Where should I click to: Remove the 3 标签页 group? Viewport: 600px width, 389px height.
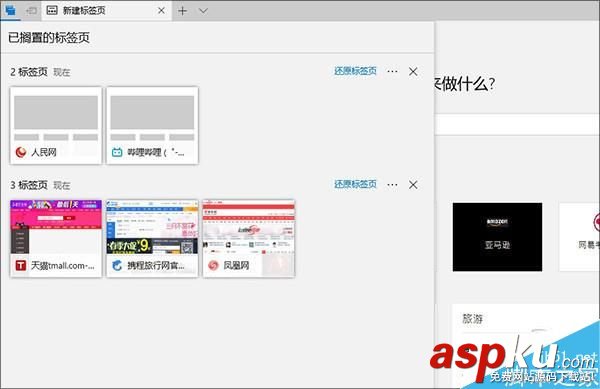pos(413,185)
